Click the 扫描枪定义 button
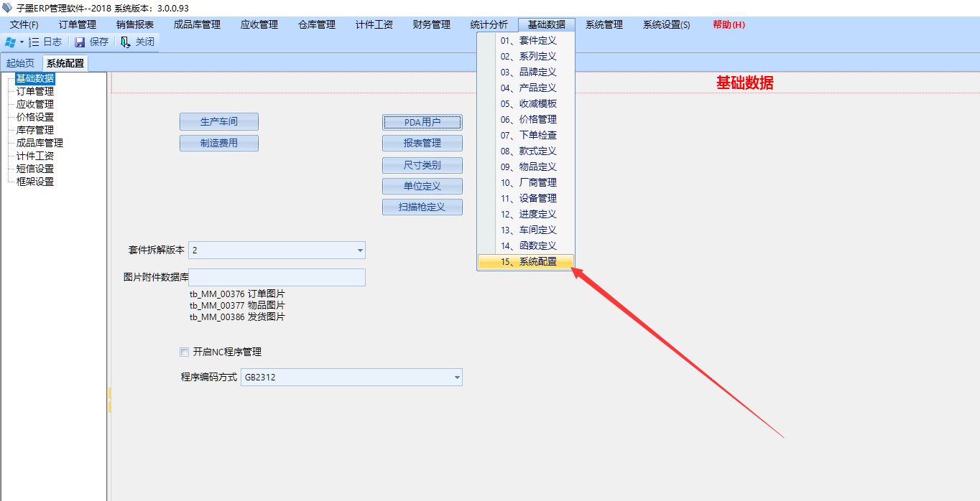980x501 pixels. (x=422, y=207)
